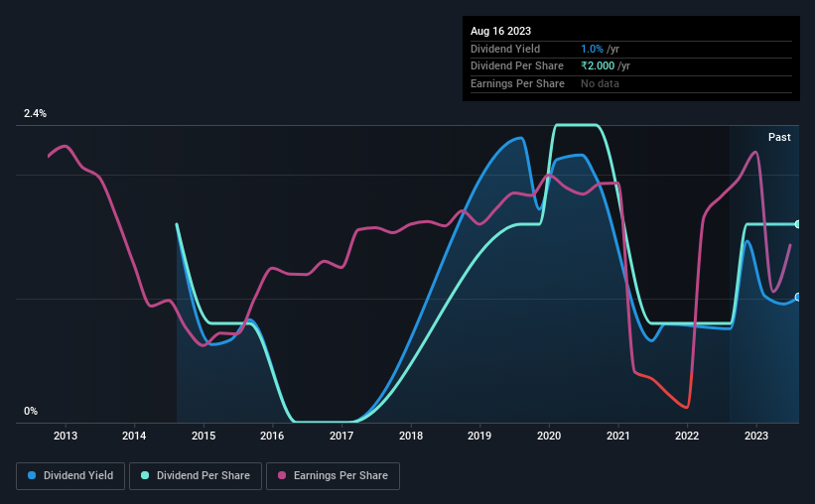Image resolution: width=815 pixels, height=504 pixels.
Task: Click the Past label in the chart
Action: click(779, 137)
